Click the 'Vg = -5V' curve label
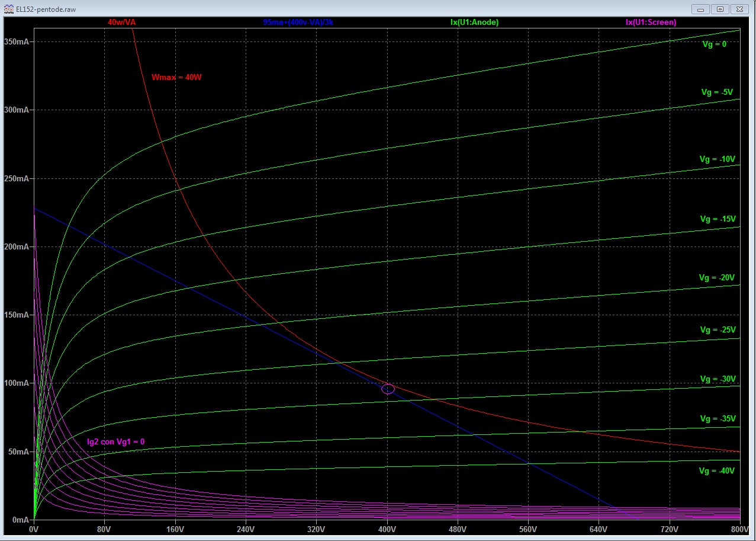Image resolution: width=756 pixels, height=541 pixels. tap(717, 92)
